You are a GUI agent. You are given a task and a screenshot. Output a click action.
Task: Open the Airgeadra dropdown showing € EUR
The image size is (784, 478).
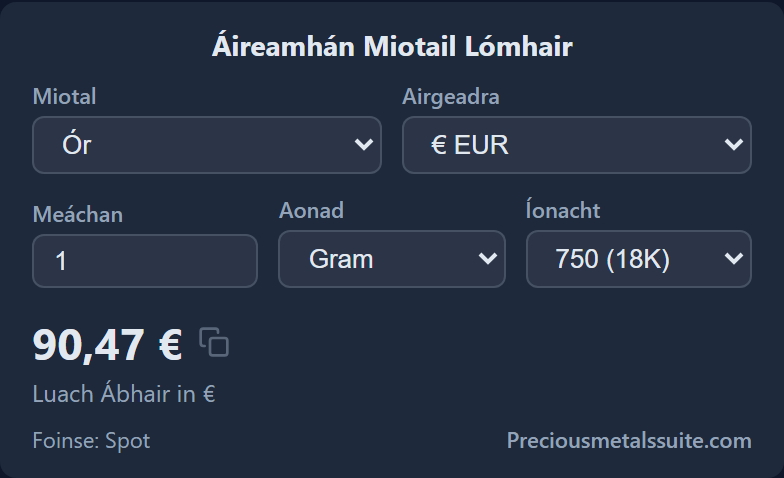[577, 145]
